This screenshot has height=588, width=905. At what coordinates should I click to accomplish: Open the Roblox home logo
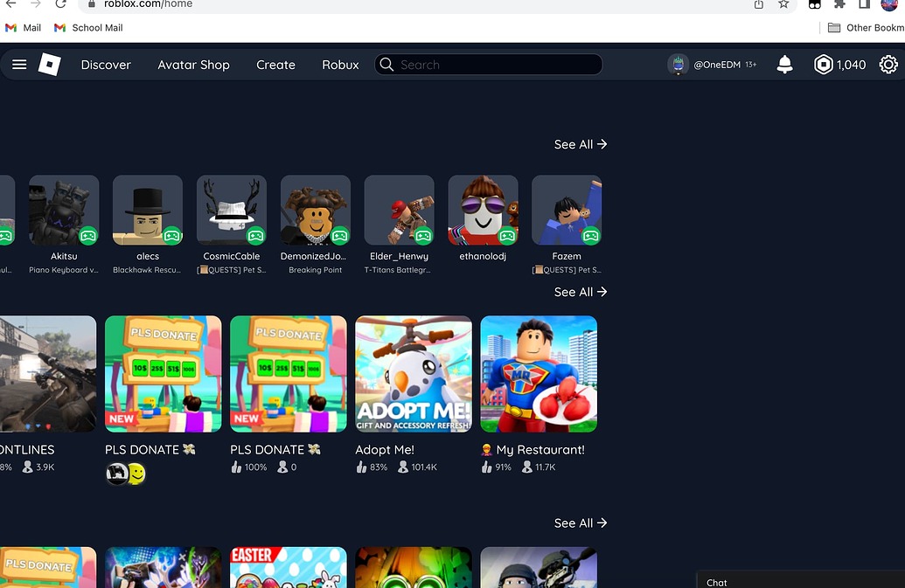coord(49,64)
